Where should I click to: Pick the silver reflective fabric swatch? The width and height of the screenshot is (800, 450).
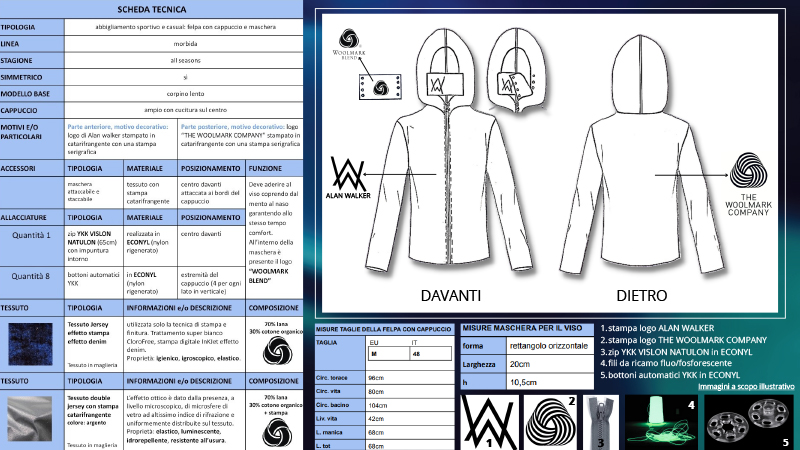coord(30,418)
